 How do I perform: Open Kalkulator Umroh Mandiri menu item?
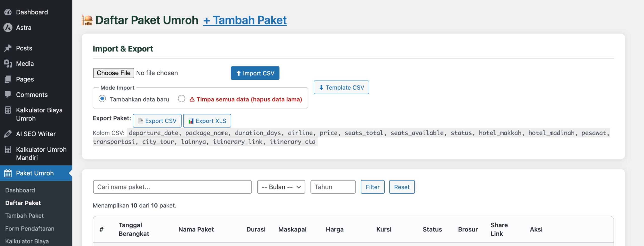[36, 153]
